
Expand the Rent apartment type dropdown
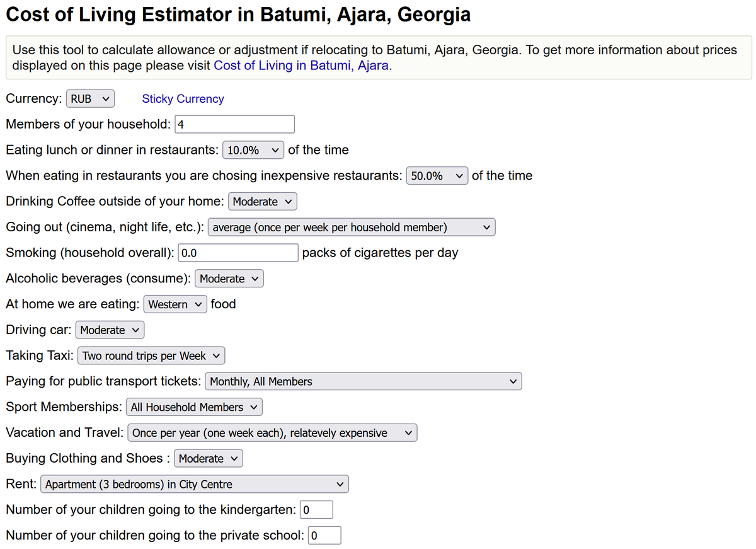(194, 485)
